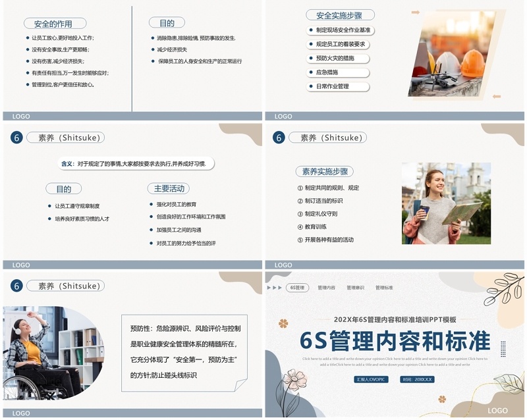This screenshot has width=527, height=420.
Task: Click the 时间:20XX.XX button
Action: pyautogui.click(x=418, y=379)
